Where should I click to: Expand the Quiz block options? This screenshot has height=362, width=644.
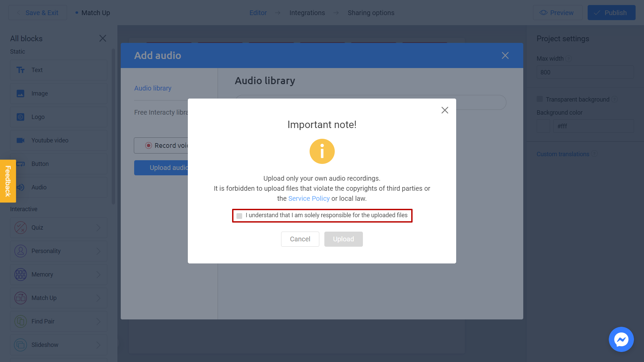tap(98, 227)
